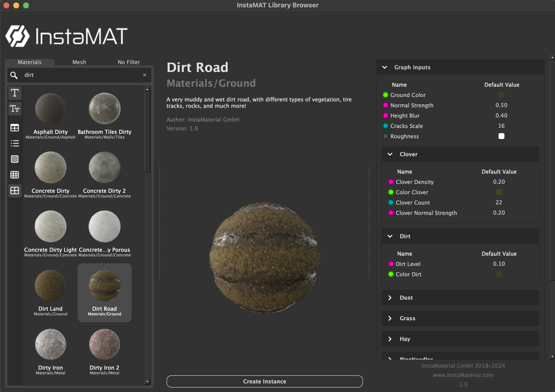Select the Dirty Iron 2 material
555x392 pixels.
(105, 352)
